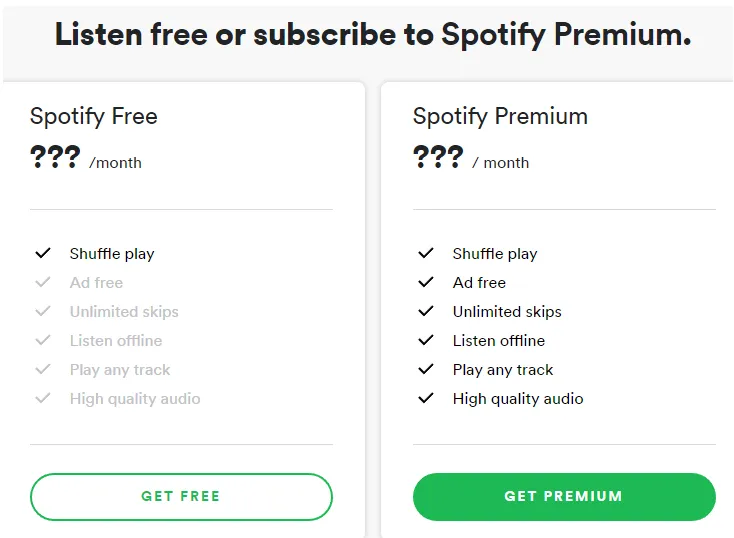Click the Listen offline checkmark under Premium
This screenshot has height=538, width=734.
point(426,340)
